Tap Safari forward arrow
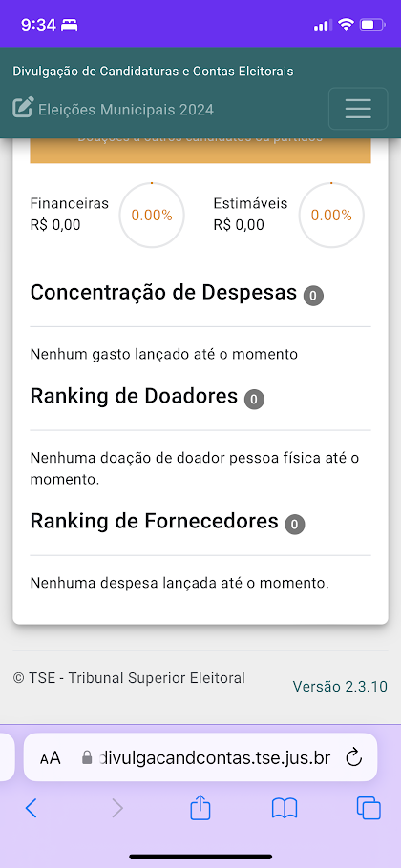The width and height of the screenshot is (401, 868). tap(116, 808)
